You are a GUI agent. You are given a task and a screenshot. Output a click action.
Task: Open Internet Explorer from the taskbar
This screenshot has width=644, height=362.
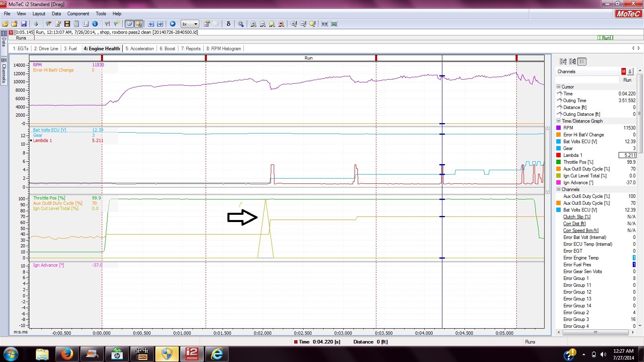pyautogui.click(x=217, y=354)
